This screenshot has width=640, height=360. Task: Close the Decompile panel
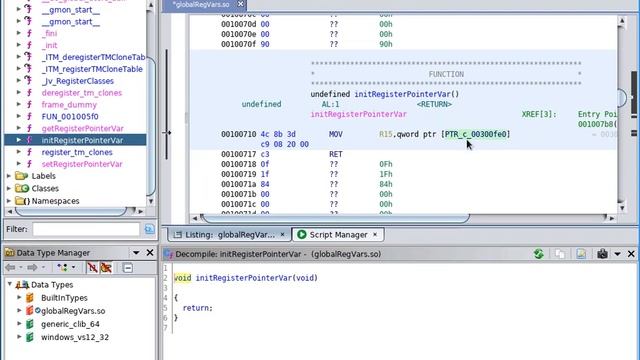[x=631, y=254]
